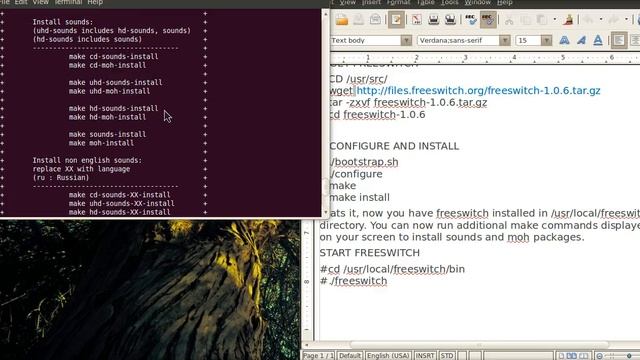Click the 'tar -zxvf freeswitch-1.0.6.tar.gz' line
The width and height of the screenshot is (640, 360).
click(409, 102)
